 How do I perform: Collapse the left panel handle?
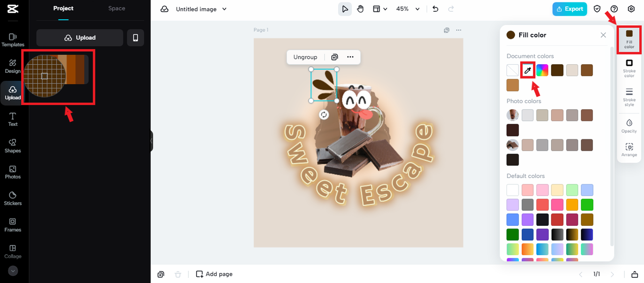[x=151, y=141]
